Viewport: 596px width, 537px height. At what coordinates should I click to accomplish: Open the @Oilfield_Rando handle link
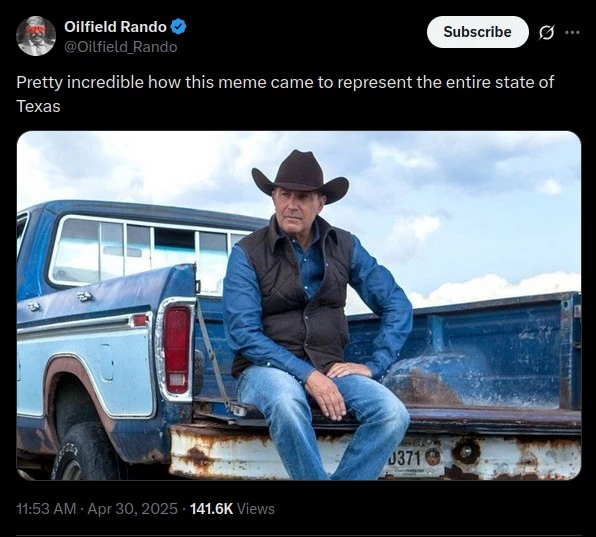click(x=120, y=47)
